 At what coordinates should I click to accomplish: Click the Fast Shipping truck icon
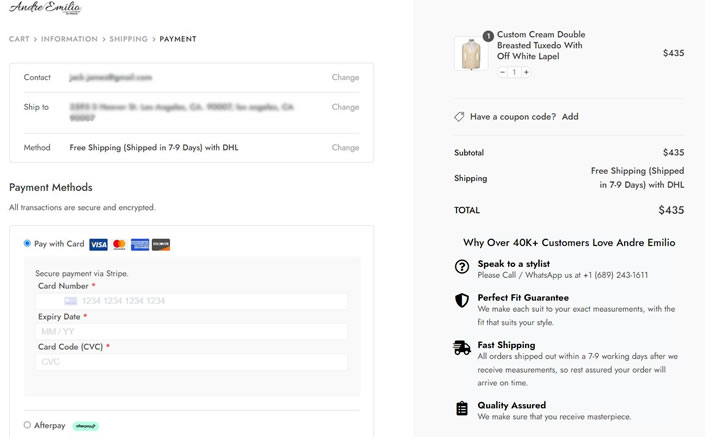(x=462, y=348)
